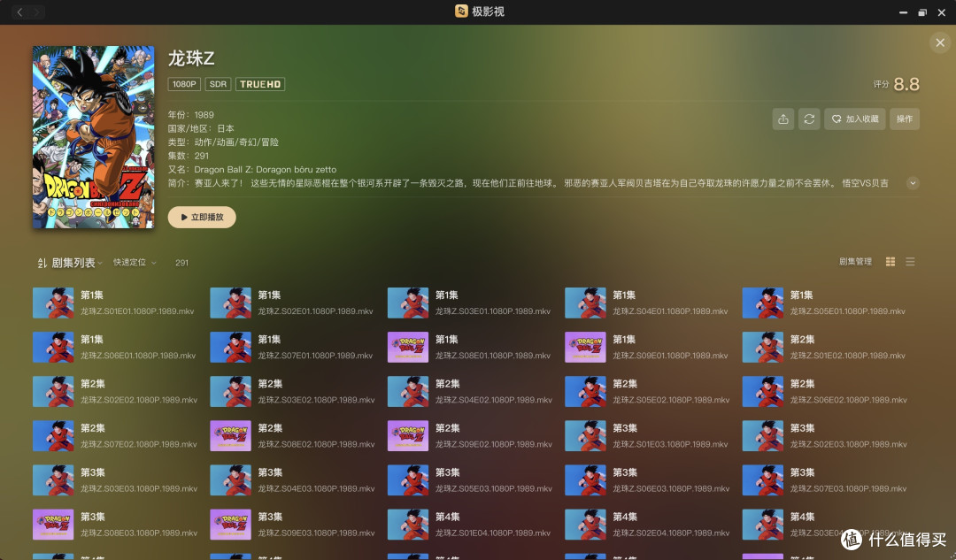Screen dimensions: 956x560
Task: Click 剧集管理 link
Action: click(x=855, y=261)
